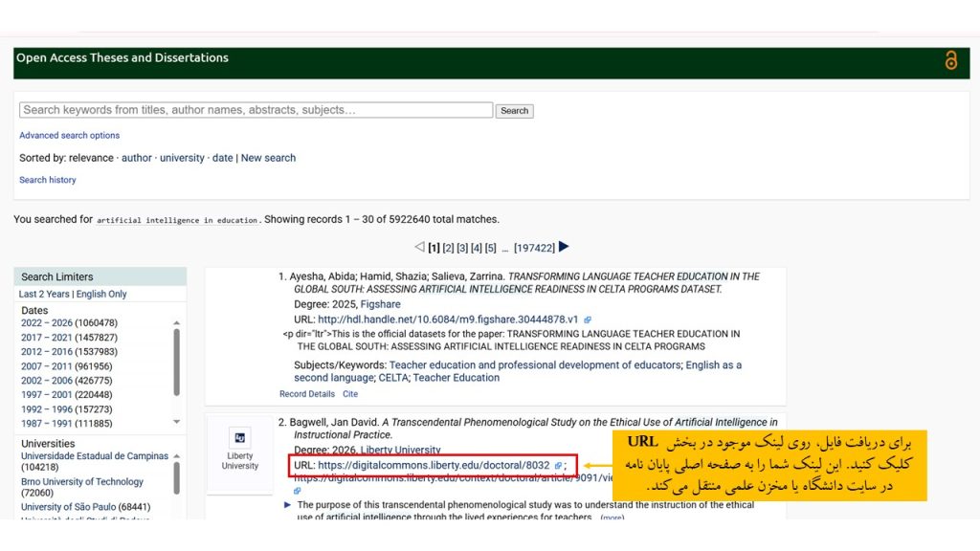This screenshot has width=980, height=551.
Task: Filter by dates 1997 – 2001
Action: coord(47,395)
